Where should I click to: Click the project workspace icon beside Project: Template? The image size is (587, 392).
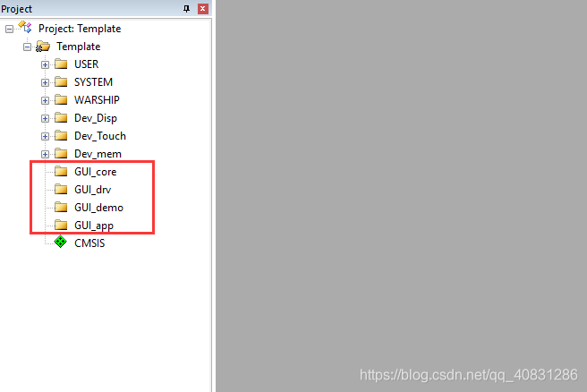coord(25,27)
